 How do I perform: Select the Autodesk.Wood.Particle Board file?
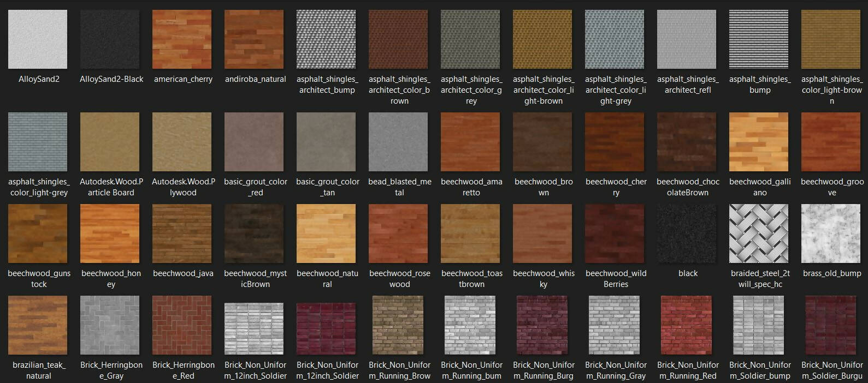click(x=110, y=142)
